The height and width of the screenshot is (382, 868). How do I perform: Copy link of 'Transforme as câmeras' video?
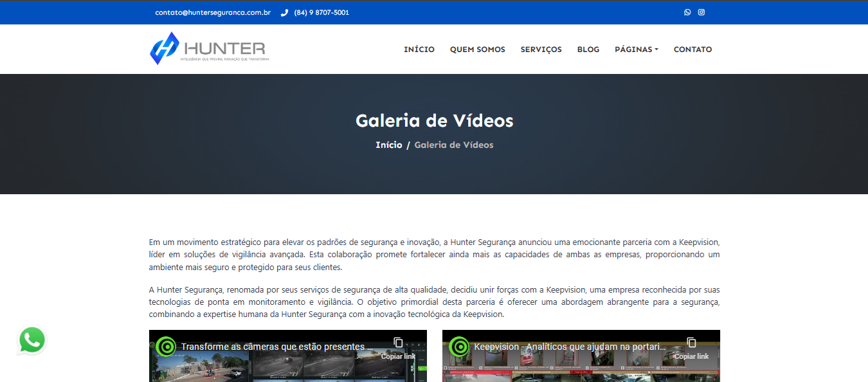(398, 348)
